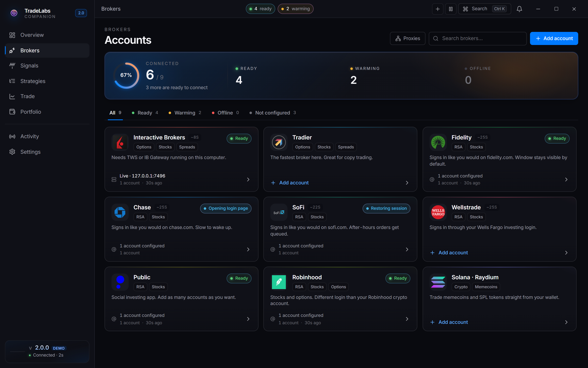Expand the Robinhood card chevron
The width and height of the screenshot is (588, 368).
click(407, 319)
